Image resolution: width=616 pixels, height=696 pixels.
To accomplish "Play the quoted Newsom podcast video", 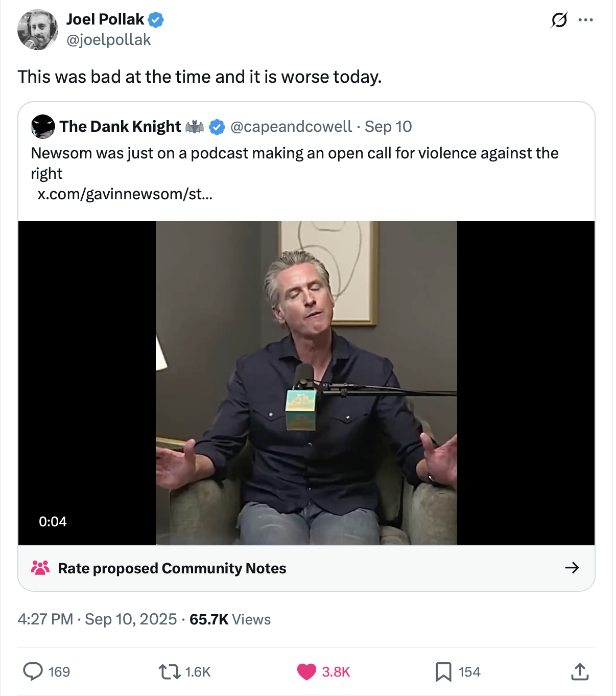I will [x=306, y=382].
